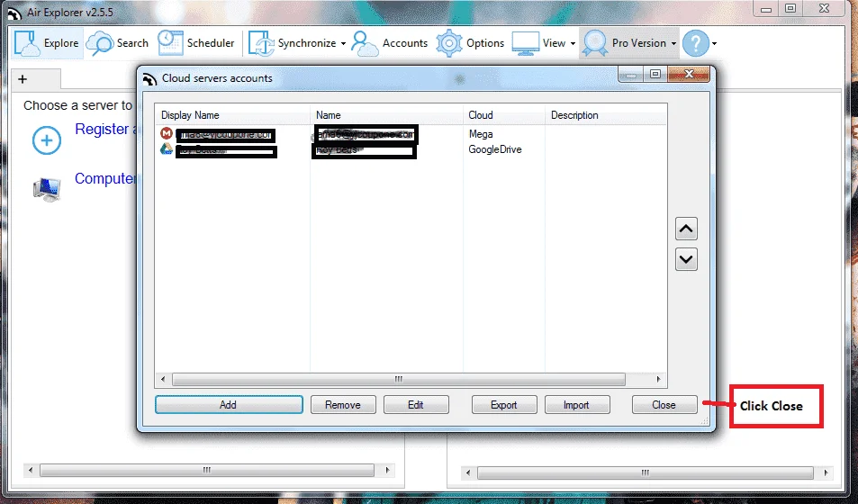Move the selected account down
The image size is (858, 504).
[x=686, y=259]
